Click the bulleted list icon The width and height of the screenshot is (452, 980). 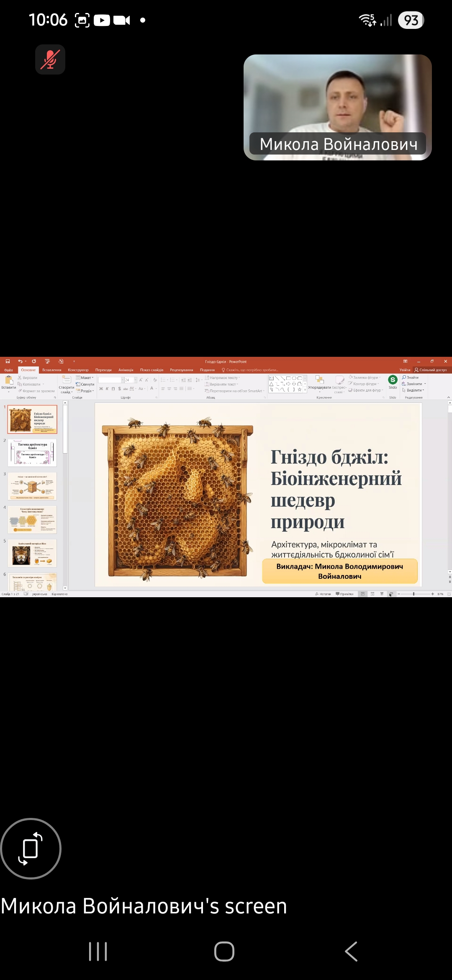click(x=164, y=380)
